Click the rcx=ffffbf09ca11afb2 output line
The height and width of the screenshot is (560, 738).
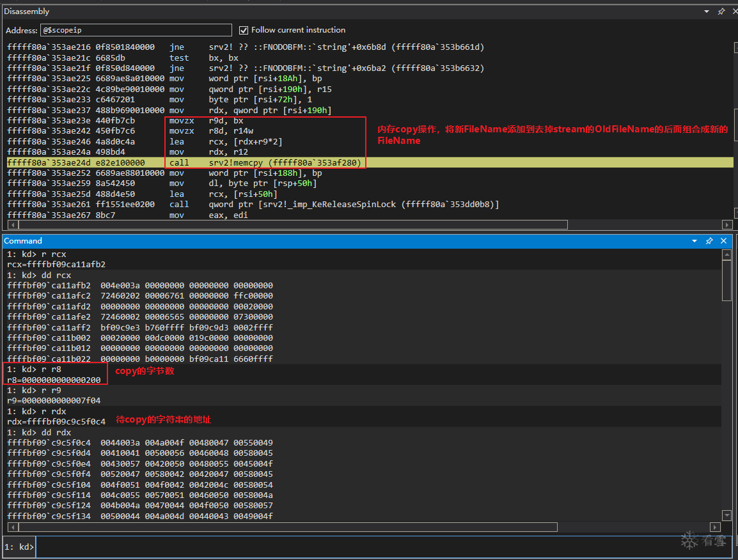pyautogui.click(x=56, y=265)
